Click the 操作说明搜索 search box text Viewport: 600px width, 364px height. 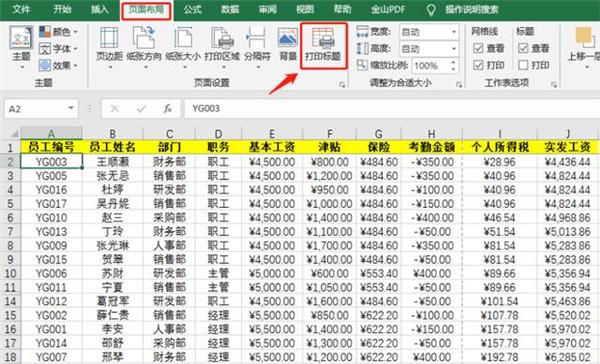tap(472, 10)
